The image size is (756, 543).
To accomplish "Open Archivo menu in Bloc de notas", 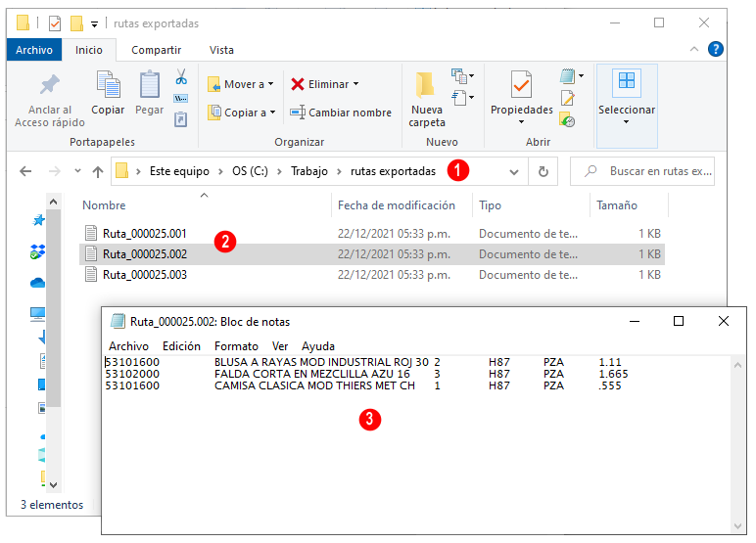I will [128, 346].
